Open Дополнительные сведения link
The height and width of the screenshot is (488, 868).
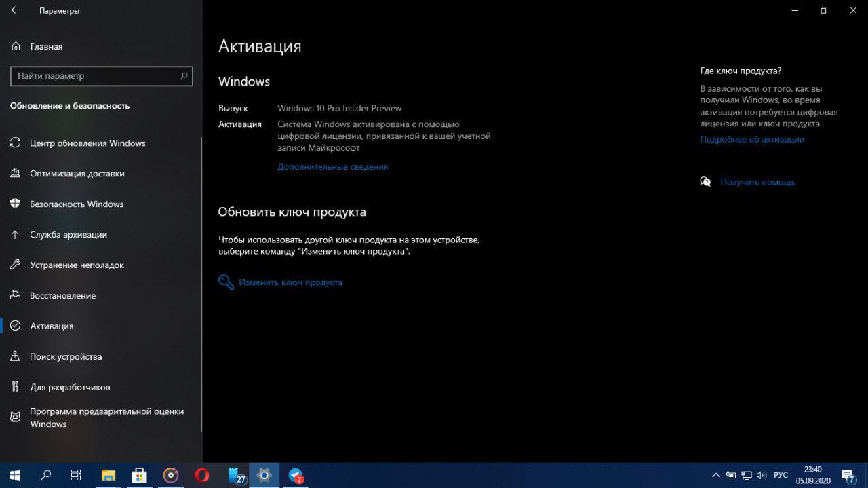[332, 167]
